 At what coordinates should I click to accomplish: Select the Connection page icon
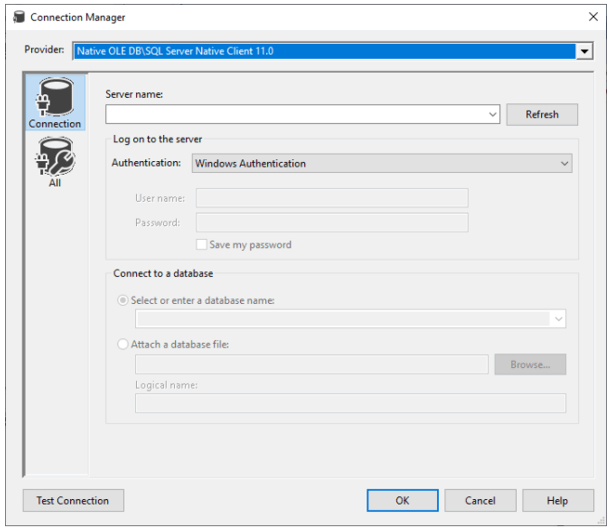[54, 103]
